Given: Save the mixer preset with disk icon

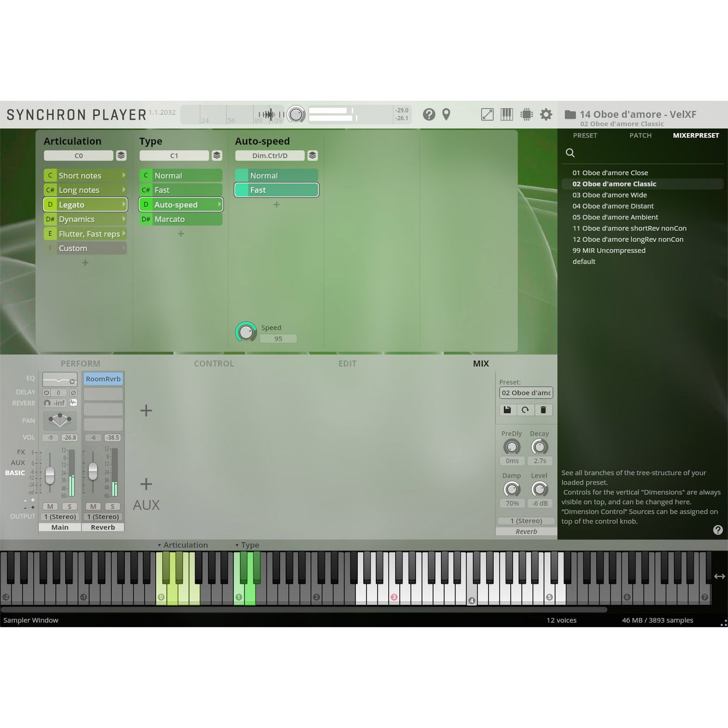Looking at the screenshot, I should click(507, 410).
